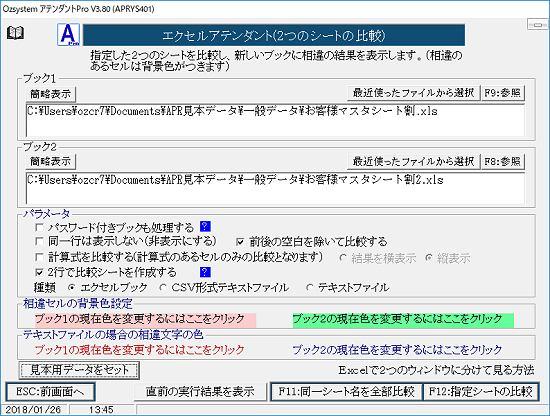Change ブック2 blue text difference color
This screenshot has width=550, height=416.
(x=397, y=350)
